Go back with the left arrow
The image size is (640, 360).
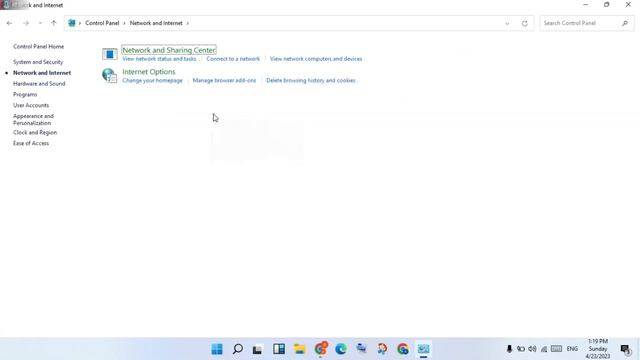click(x=9, y=23)
